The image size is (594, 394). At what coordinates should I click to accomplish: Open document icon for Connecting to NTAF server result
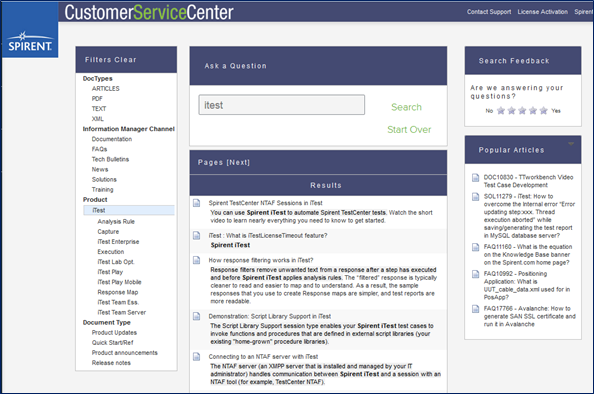pyautogui.click(x=197, y=357)
